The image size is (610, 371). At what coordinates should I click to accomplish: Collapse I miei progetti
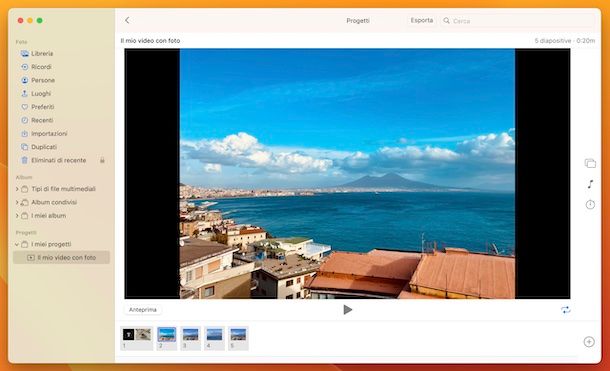(x=17, y=244)
